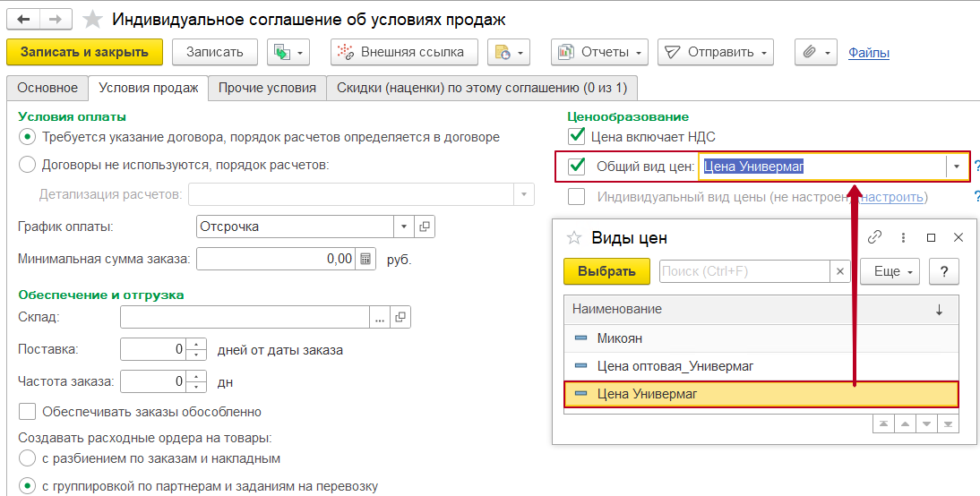Click the Записать и закрыть button
The width and height of the screenshot is (980, 496).
84,52
